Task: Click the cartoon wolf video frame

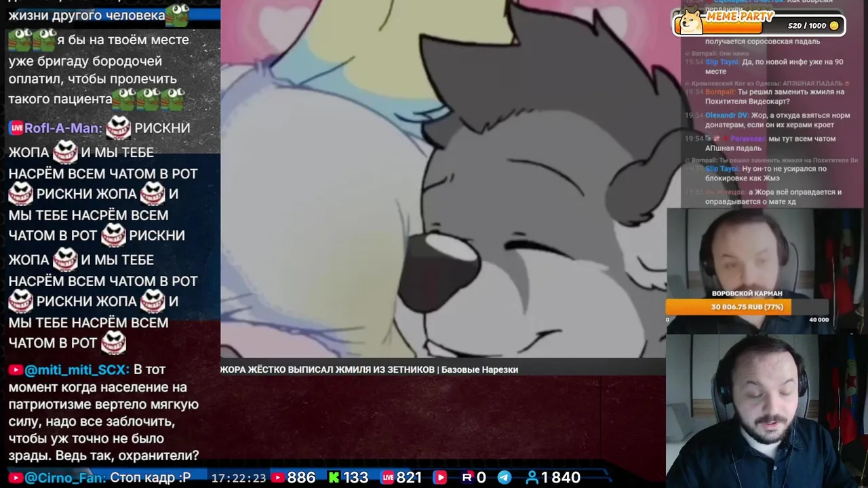Action: [x=443, y=179]
